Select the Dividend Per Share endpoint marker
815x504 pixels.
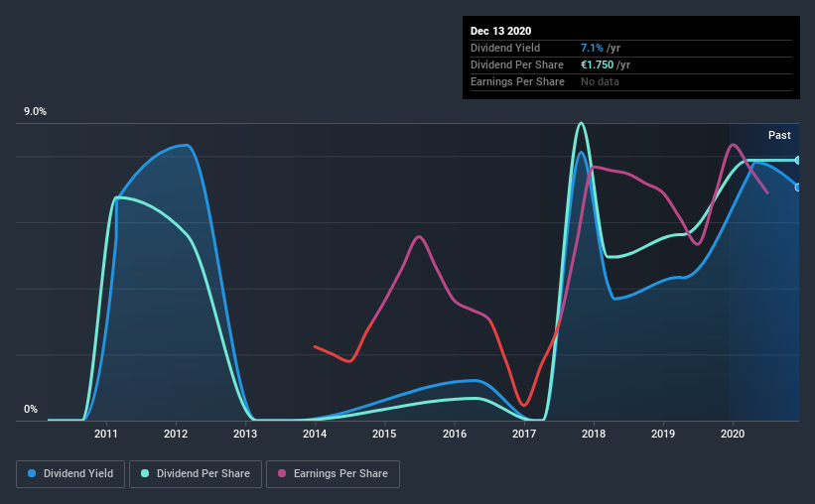tap(798, 161)
